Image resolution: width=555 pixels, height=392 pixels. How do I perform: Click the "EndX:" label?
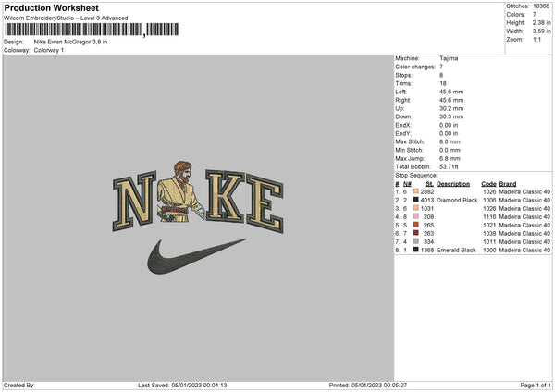403,125
